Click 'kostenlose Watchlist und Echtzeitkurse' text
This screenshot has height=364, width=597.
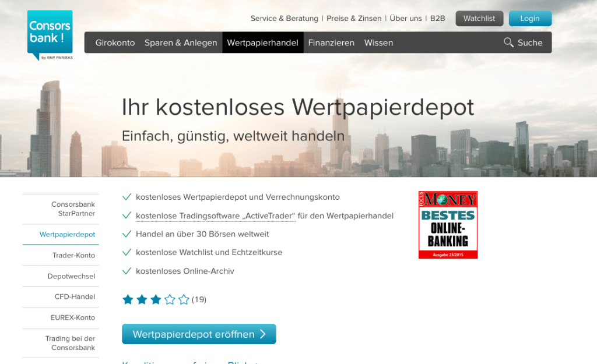pos(209,252)
